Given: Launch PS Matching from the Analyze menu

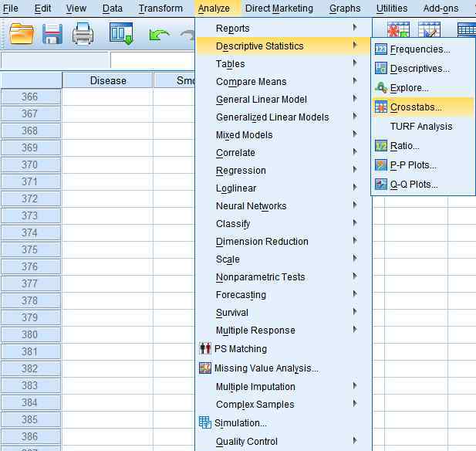Looking at the screenshot, I should [240, 349].
